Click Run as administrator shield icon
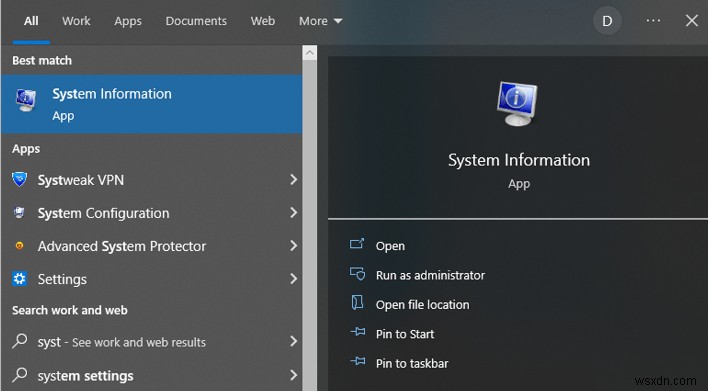 pyautogui.click(x=357, y=274)
